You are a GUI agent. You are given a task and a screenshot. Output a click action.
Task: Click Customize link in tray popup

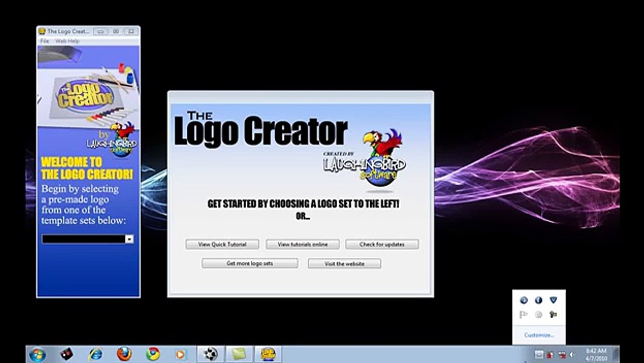click(x=539, y=335)
